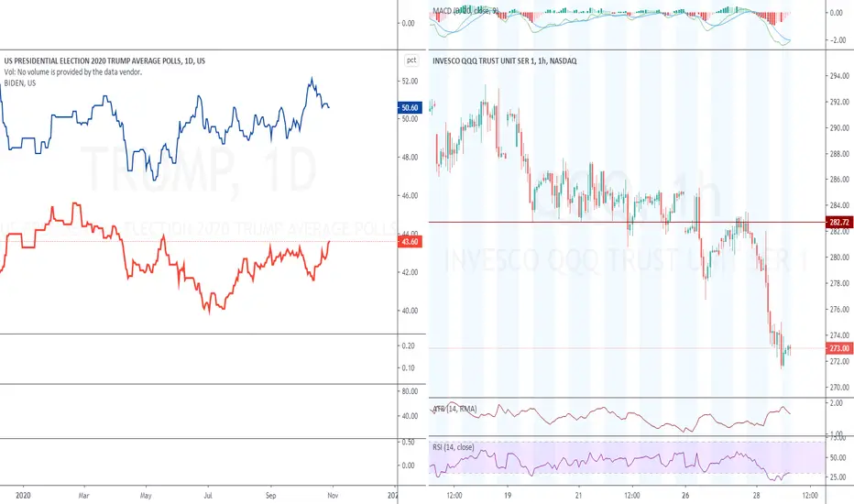Click the 270.00 label on QQQ price axis

pyautogui.click(x=839, y=388)
